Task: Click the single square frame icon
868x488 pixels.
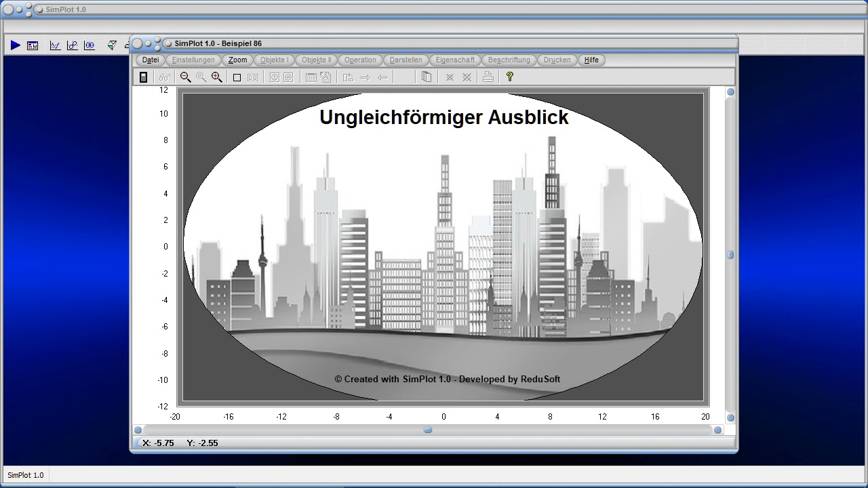Action: 237,77
